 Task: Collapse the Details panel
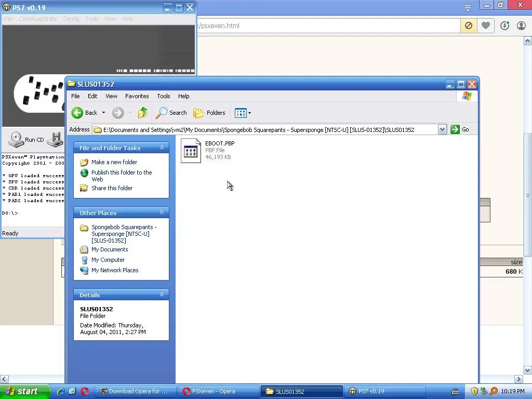pyautogui.click(x=162, y=295)
